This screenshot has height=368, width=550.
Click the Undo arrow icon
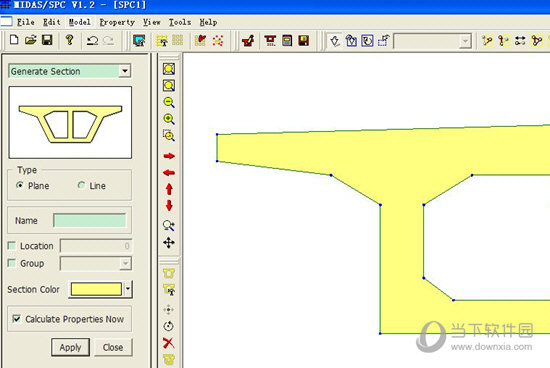tap(92, 41)
